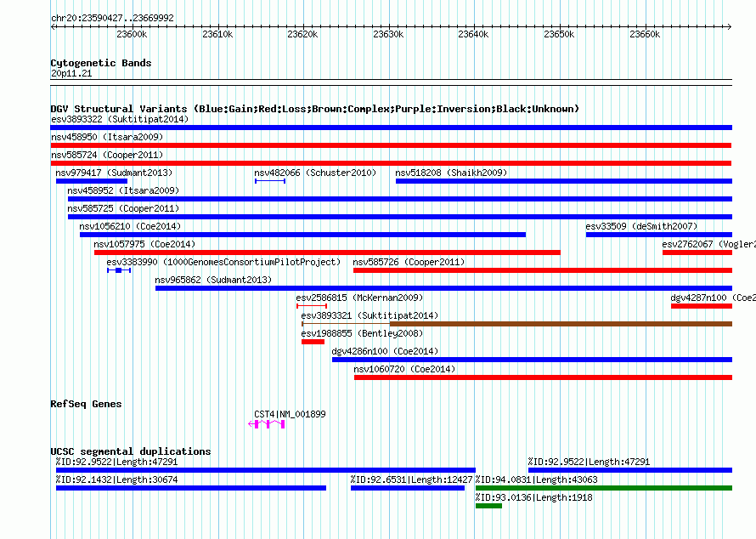Click the 23640k ruler position
This screenshot has height=539, width=756.
click(473, 34)
